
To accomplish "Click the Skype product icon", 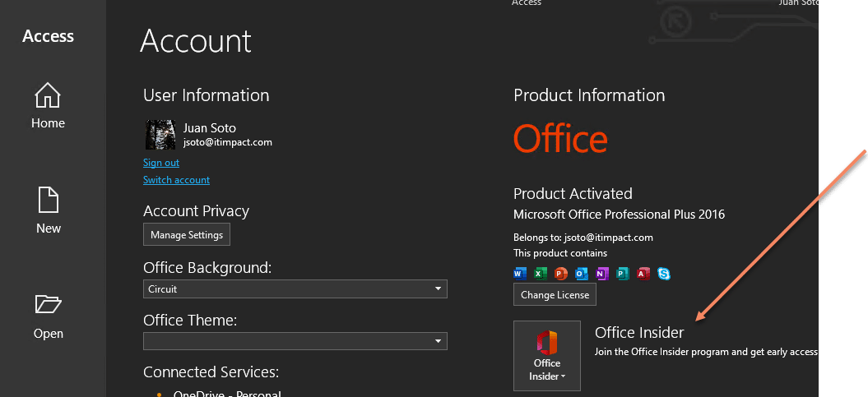I will coord(664,273).
